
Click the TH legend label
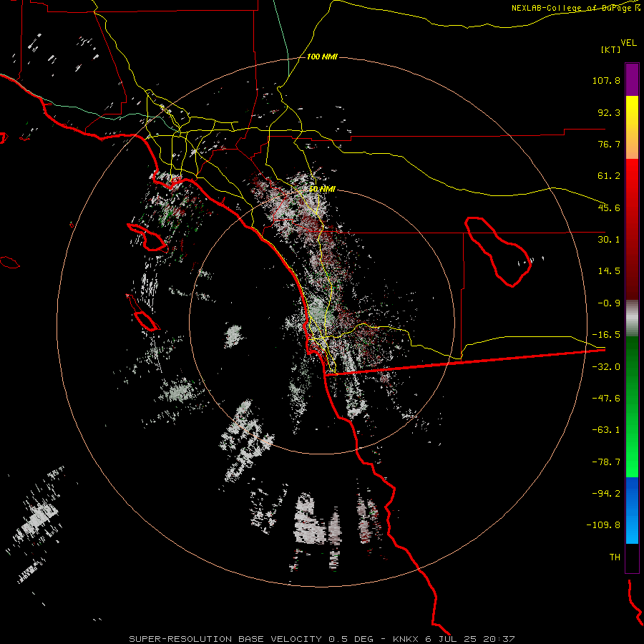click(x=615, y=557)
